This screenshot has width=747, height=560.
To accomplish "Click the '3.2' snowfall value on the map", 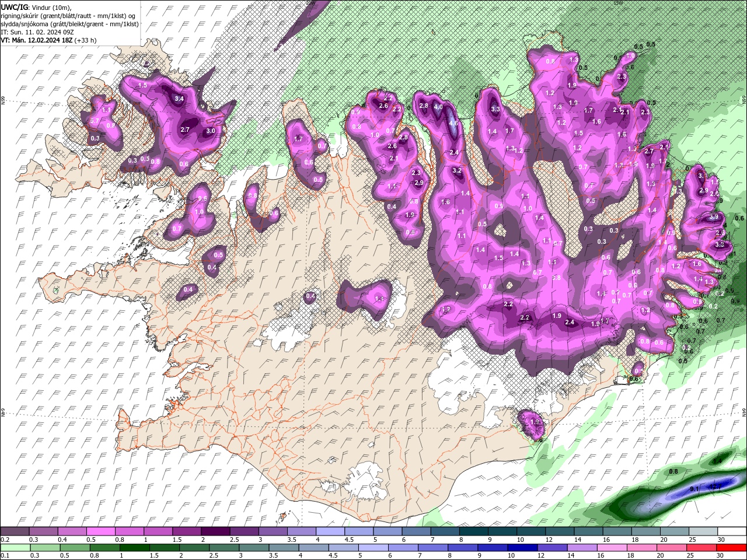I will 457,170.
